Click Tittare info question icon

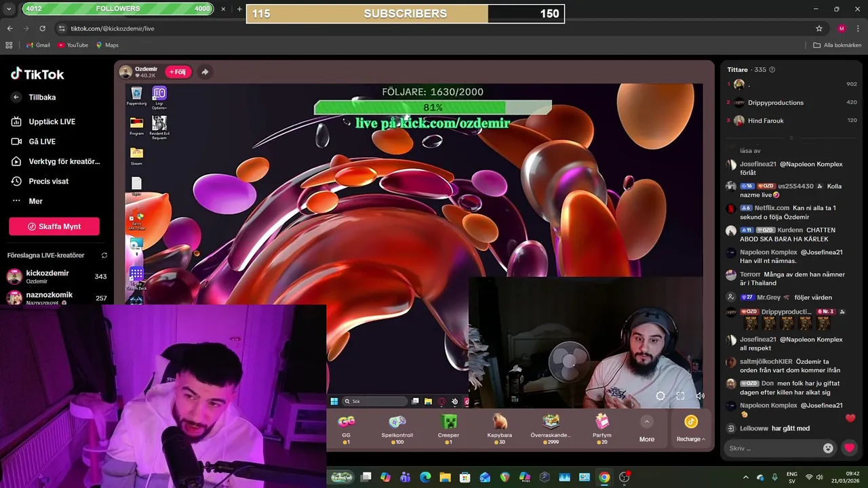coord(772,70)
